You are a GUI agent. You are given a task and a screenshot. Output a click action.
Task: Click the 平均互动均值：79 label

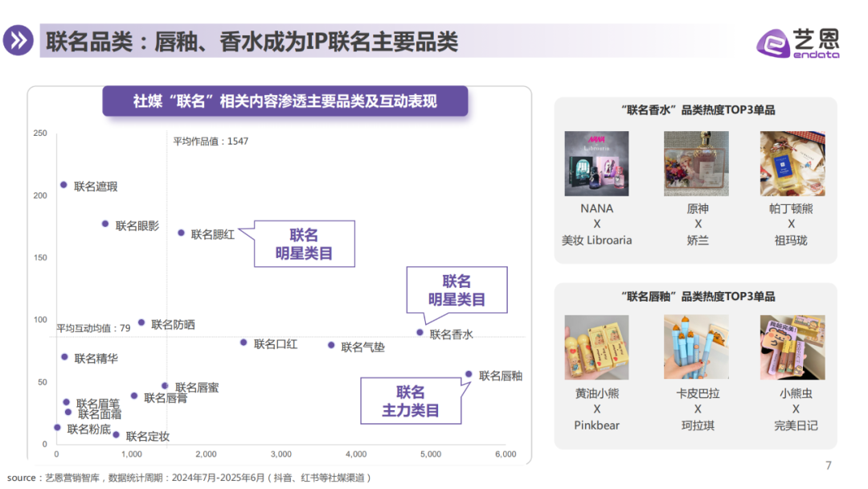tap(93, 328)
